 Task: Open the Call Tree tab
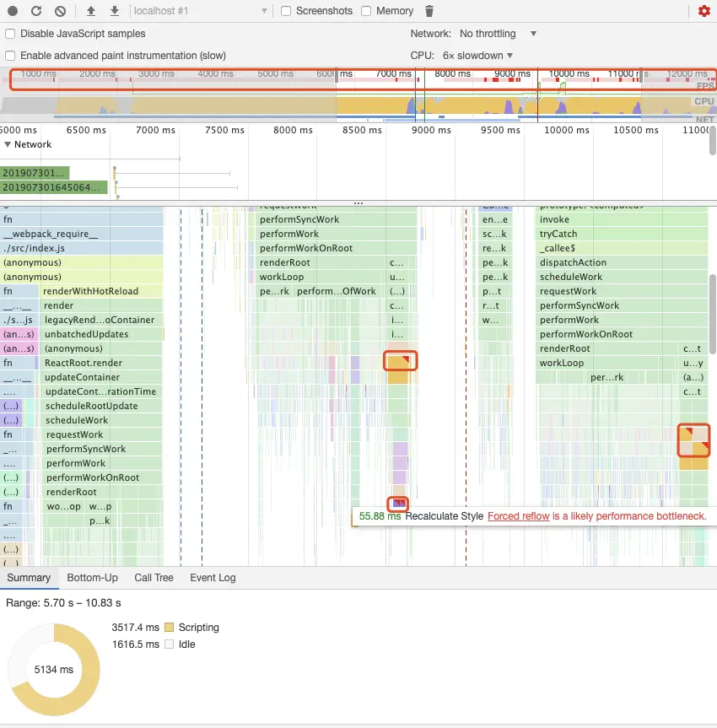pos(154,578)
